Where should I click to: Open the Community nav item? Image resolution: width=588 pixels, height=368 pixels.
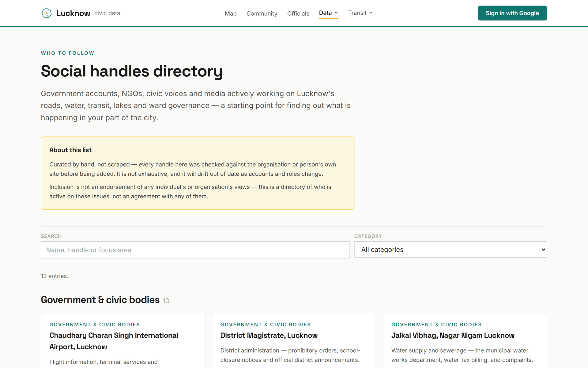pyautogui.click(x=262, y=13)
